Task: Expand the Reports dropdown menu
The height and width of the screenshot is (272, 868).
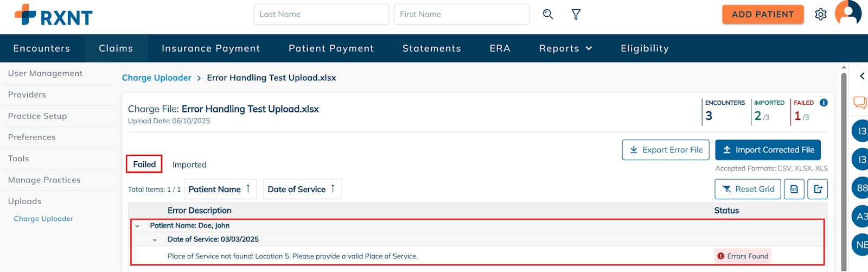Action: 566,48
